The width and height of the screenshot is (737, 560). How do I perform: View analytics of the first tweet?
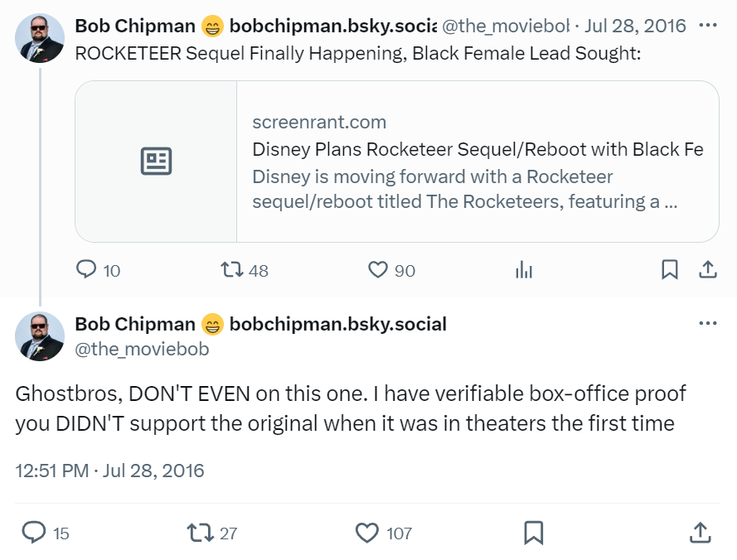524,270
